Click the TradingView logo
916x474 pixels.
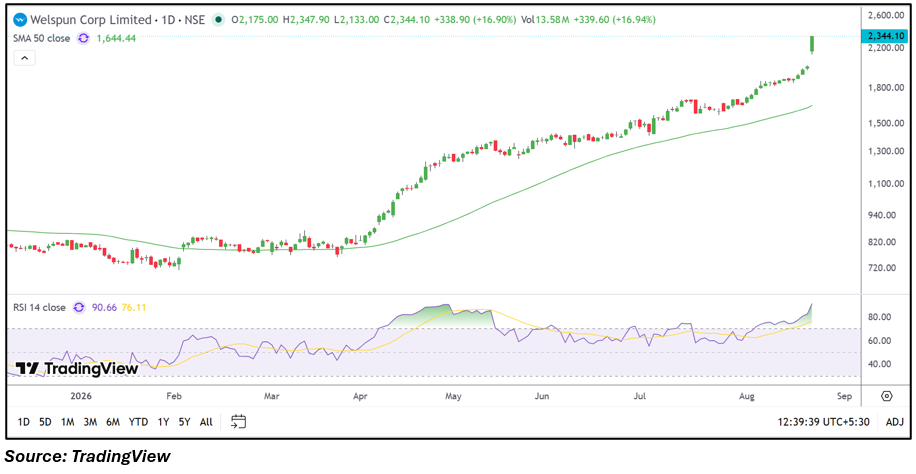tap(77, 369)
